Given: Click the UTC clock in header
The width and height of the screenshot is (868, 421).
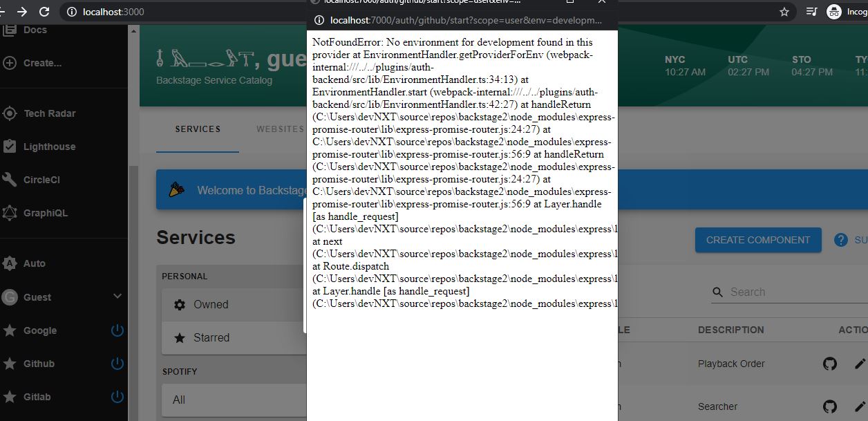Looking at the screenshot, I should 748,66.
